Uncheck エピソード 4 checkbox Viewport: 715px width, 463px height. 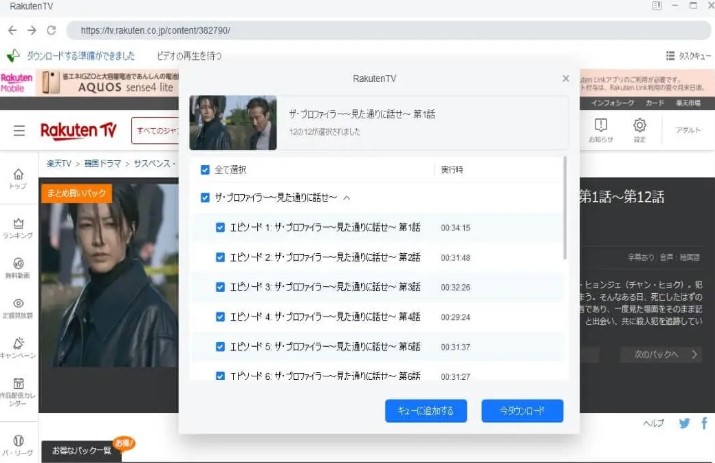[220, 317]
